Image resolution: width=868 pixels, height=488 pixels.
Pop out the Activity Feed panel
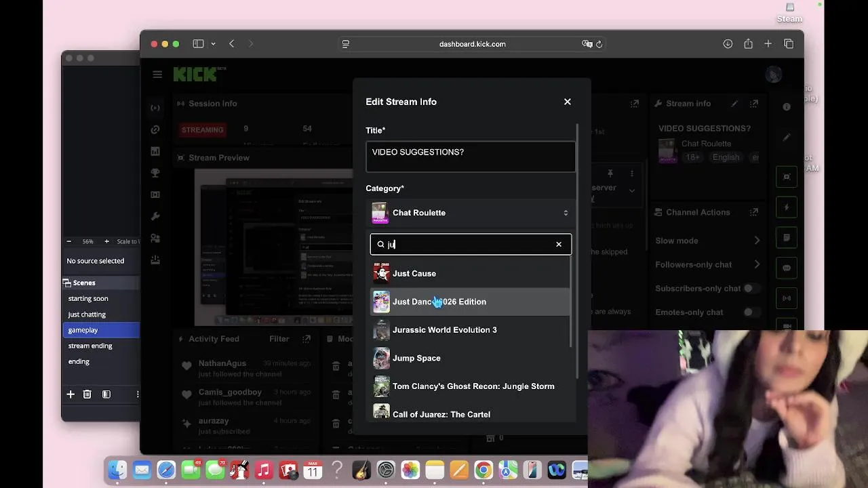307,339
